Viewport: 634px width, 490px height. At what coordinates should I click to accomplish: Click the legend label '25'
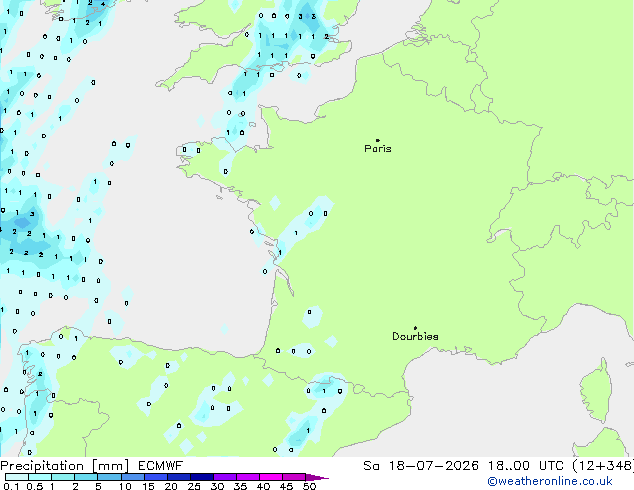click(194, 486)
